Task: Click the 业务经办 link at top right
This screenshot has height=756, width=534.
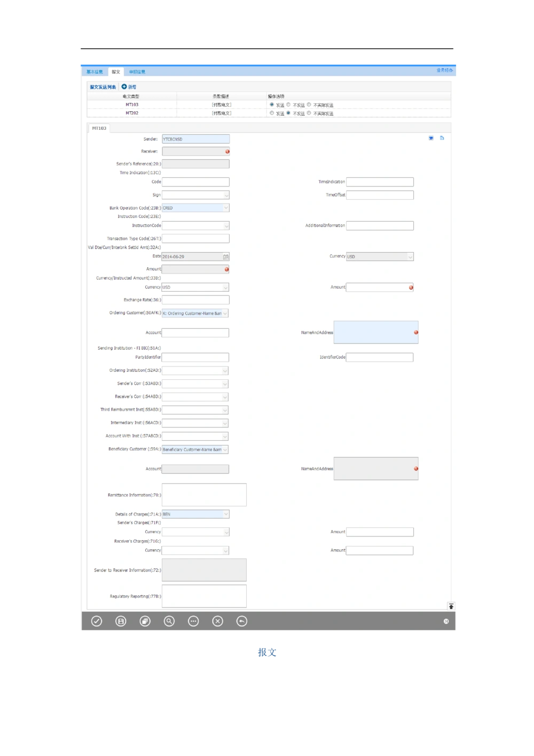Action: (x=444, y=71)
